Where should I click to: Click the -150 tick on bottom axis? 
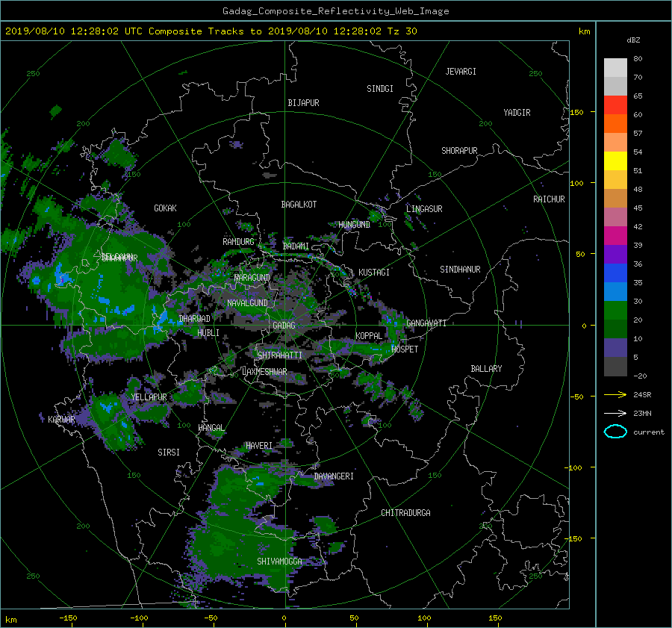(68, 618)
